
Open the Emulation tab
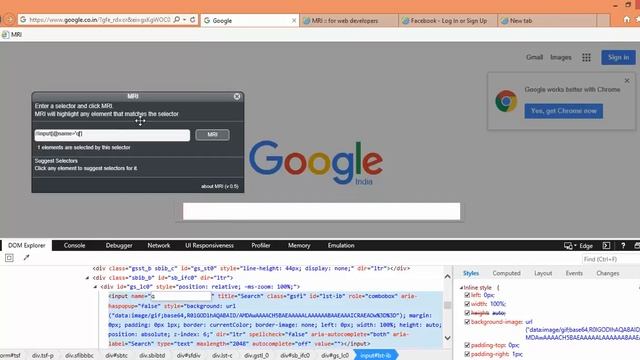click(x=341, y=245)
